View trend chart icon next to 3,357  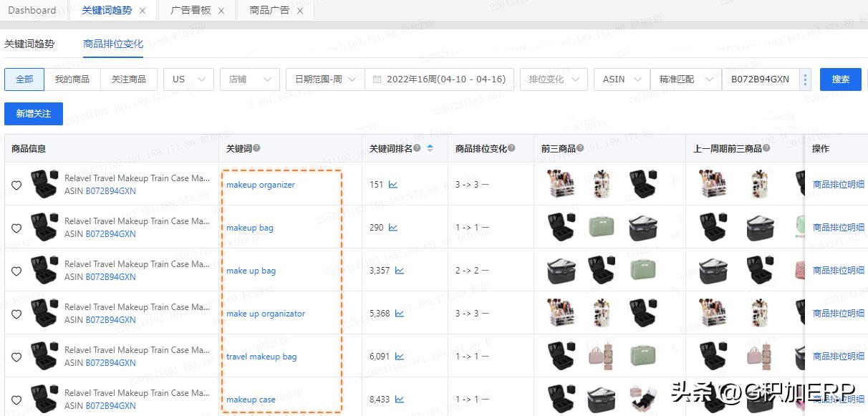pos(401,270)
